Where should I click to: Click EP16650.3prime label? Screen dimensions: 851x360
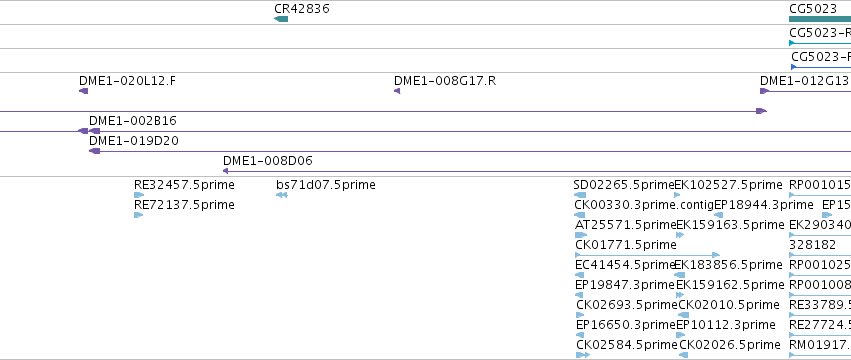coord(626,325)
